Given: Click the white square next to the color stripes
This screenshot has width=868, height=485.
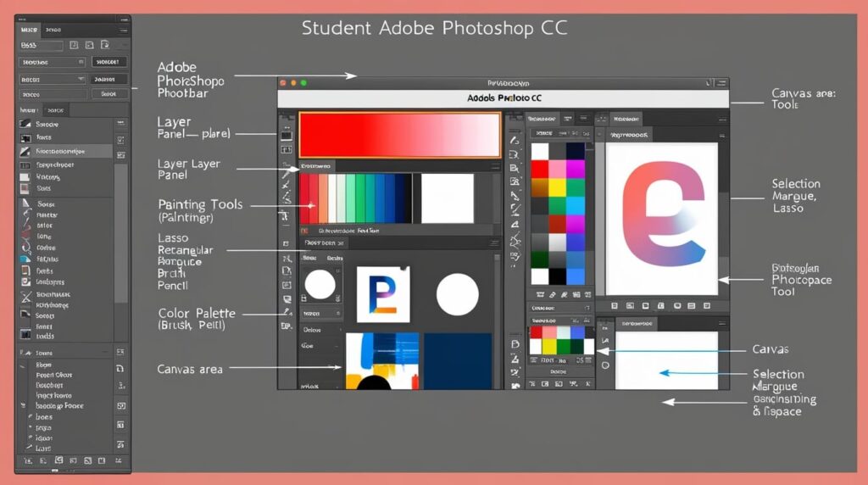Looking at the screenshot, I should pos(448,198).
